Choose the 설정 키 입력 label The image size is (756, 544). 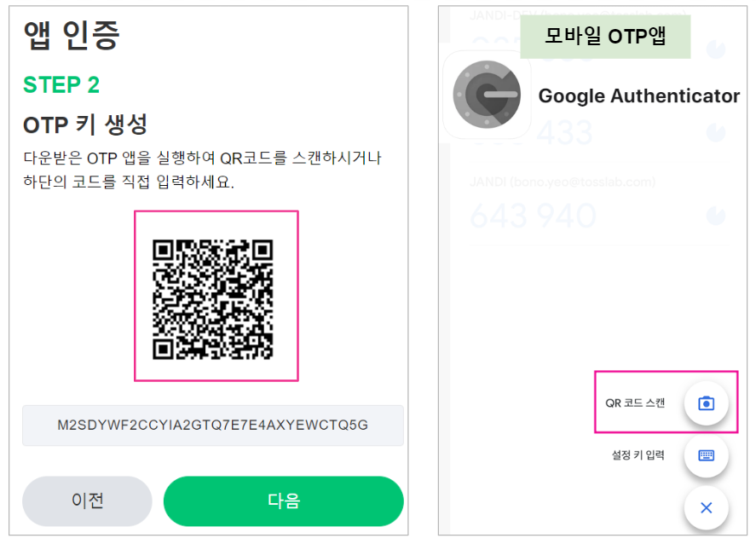(x=638, y=455)
